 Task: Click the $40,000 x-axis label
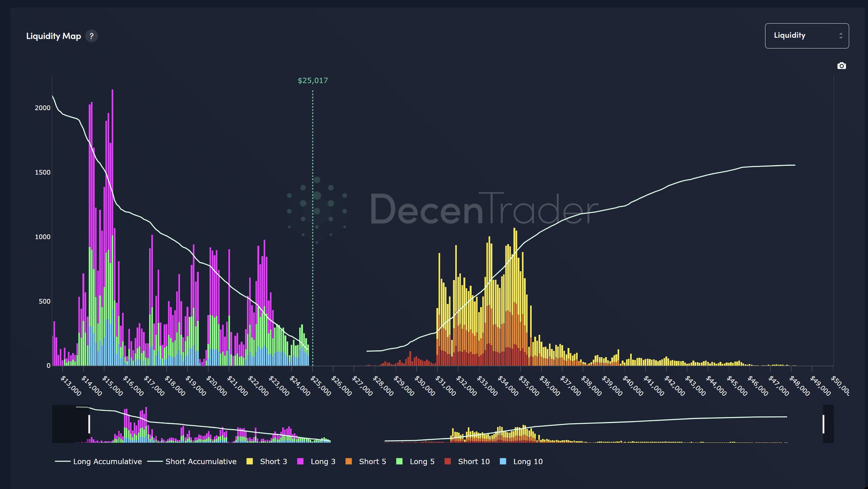tap(633, 385)
